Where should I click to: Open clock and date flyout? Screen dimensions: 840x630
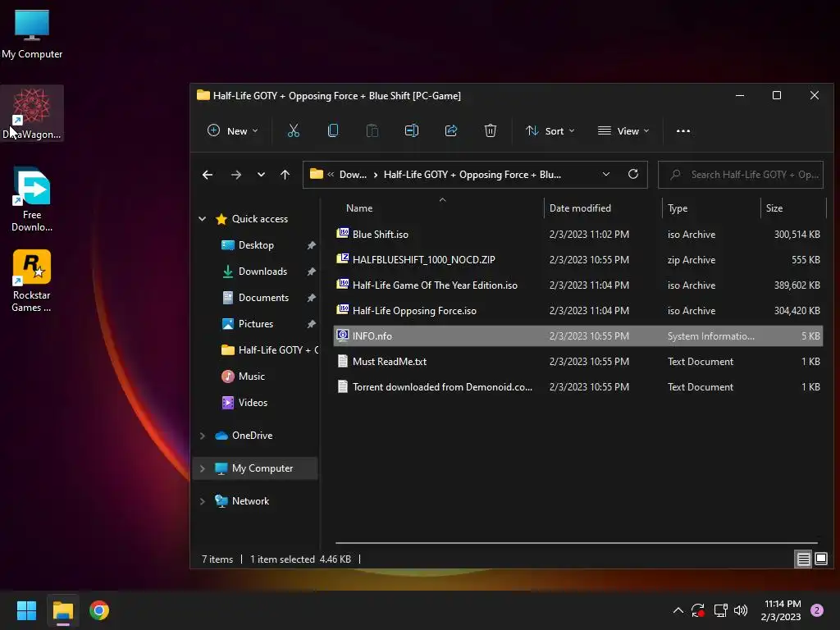click(781, 610)
